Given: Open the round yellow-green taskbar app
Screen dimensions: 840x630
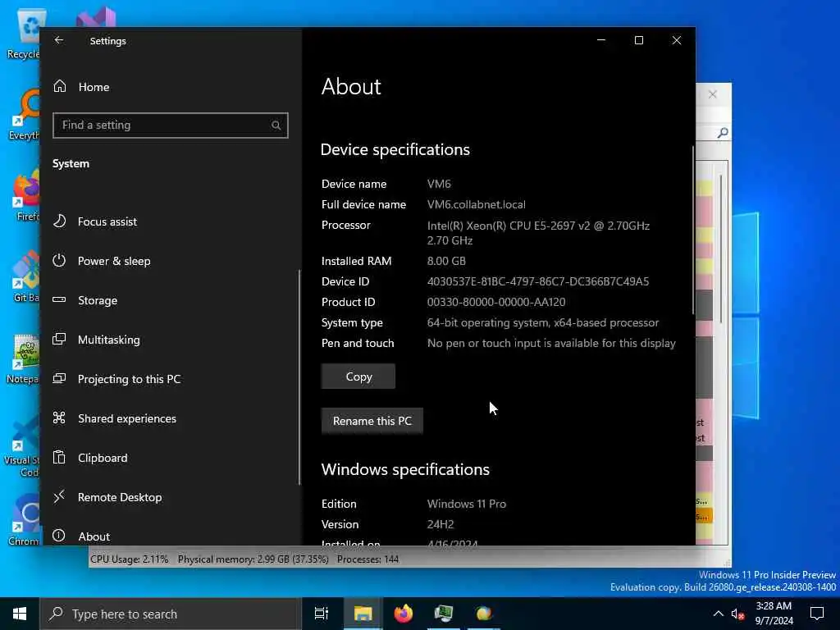Looking at the screenshot, I should [x=484, y=614].
